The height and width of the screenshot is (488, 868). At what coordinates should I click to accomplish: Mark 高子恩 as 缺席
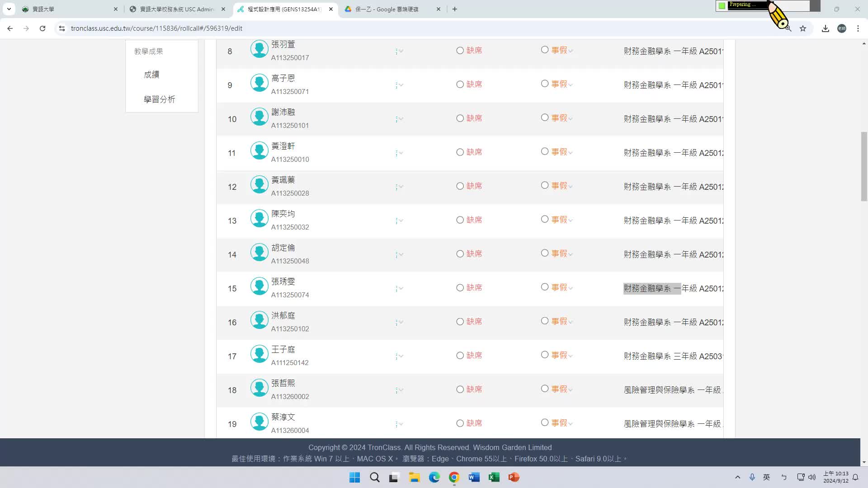(x=460, y=84)
